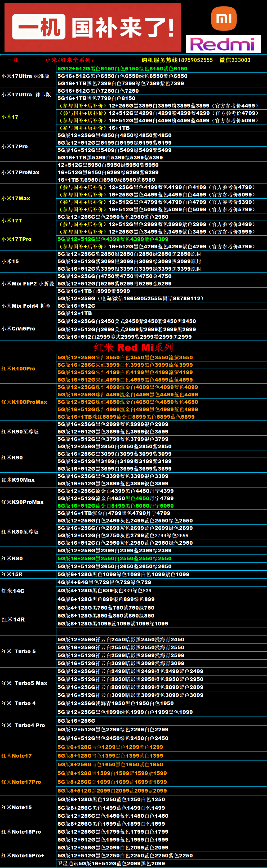The width and height of the screenshot is (267, 868).
Task: Select the text '微信233003'
Action: (235, 60)
